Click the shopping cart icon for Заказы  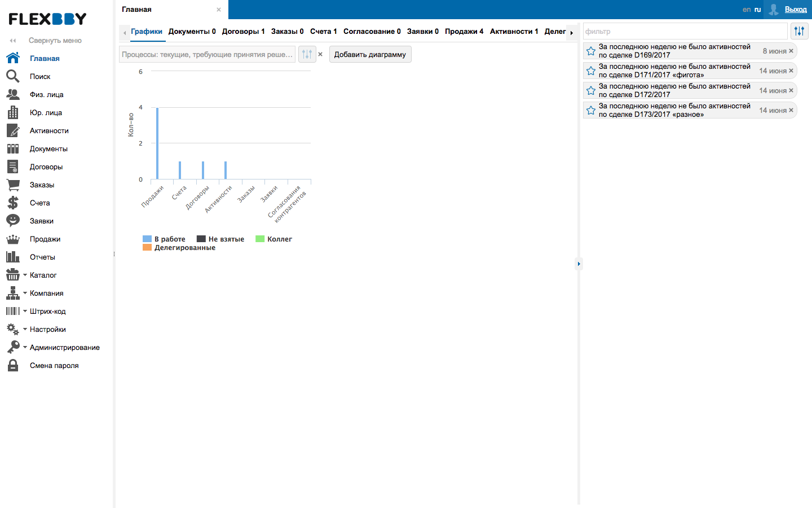[12, 185]
